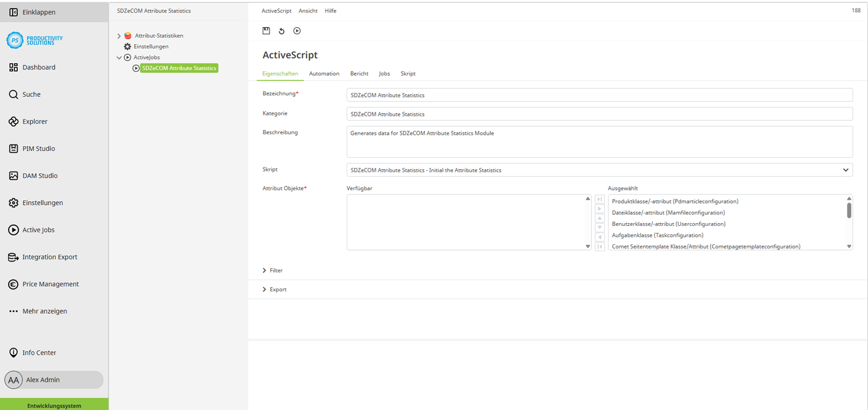Click the save (floppy disk) toolbar icon
This screenshot has height=410, width=868.
click(266, 31)
